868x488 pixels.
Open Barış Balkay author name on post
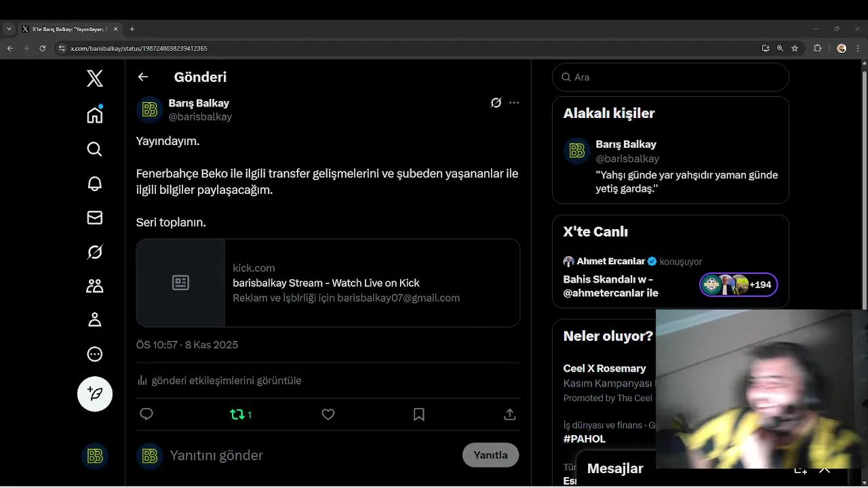[x=199, y=103]
